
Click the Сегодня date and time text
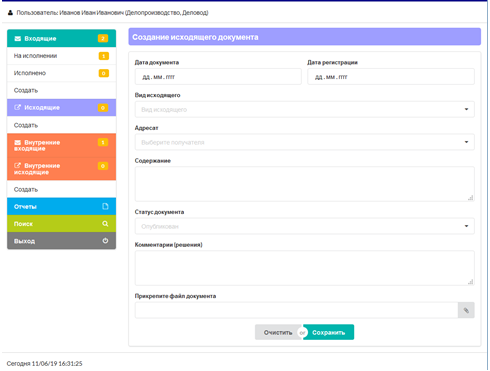(x=44, y=363)
